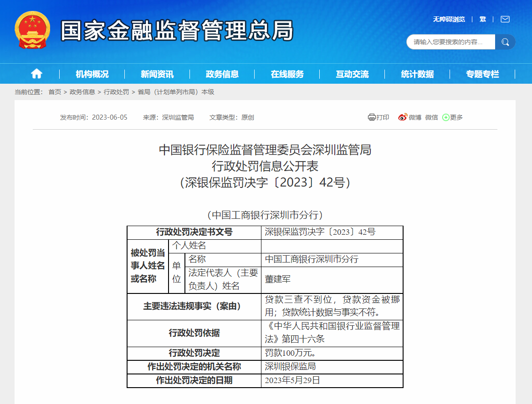Switch to traditional Chinese with 繁
The image size is (532, 404).
483,19
